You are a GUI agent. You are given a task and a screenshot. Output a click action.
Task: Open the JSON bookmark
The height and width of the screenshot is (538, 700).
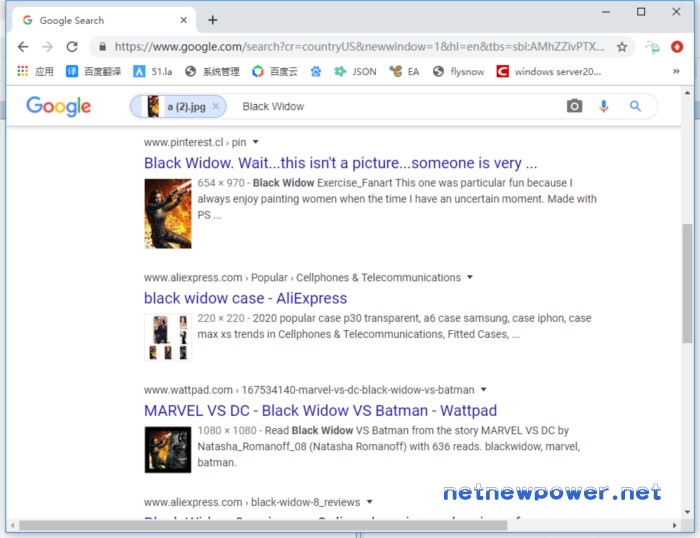(355, 71)
